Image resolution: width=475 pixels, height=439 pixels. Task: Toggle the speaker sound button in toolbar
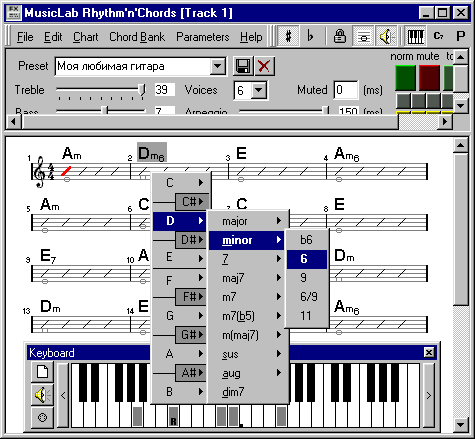[x=386, y=36]
